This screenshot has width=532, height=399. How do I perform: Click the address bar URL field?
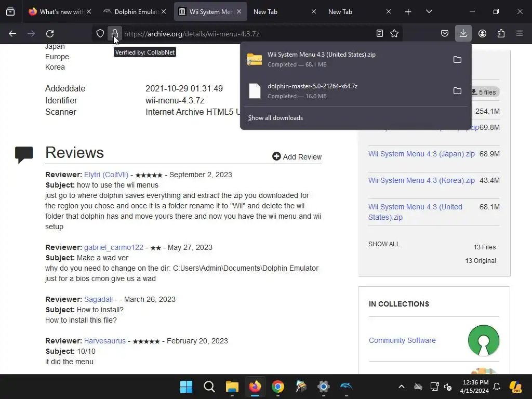pyautogui.click(x=248, y=34)
